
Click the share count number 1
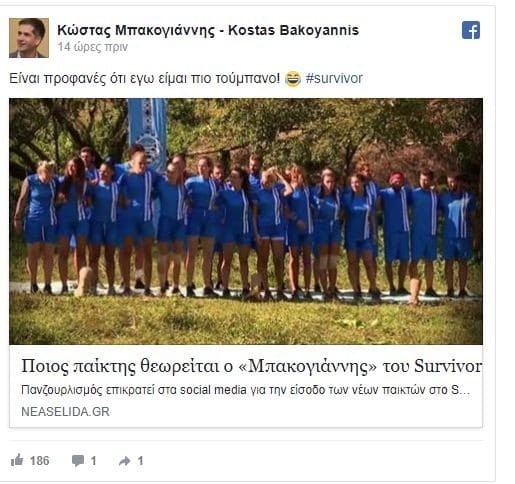(x=141, y=461)
